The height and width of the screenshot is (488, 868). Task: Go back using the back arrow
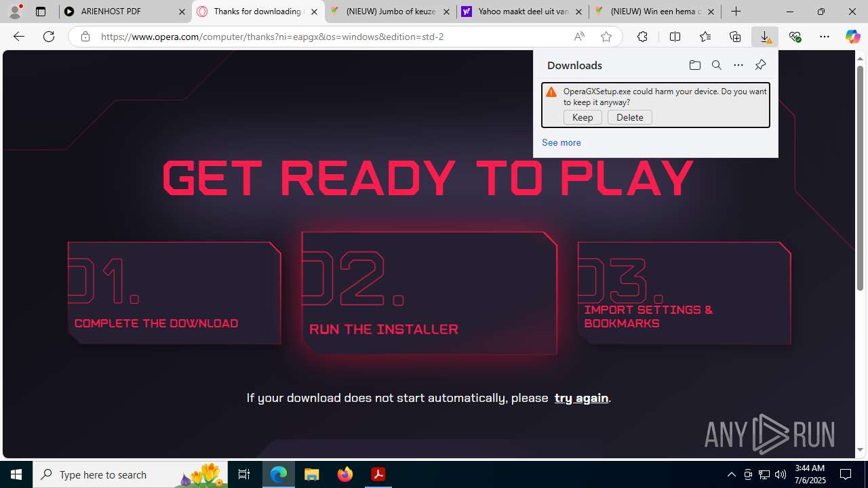tap(19, 37)
